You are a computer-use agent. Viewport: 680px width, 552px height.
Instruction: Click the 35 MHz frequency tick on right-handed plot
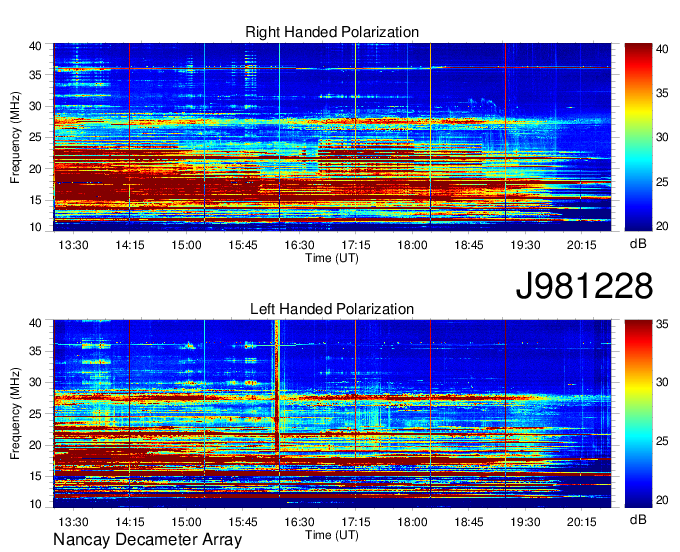point(35,75)
